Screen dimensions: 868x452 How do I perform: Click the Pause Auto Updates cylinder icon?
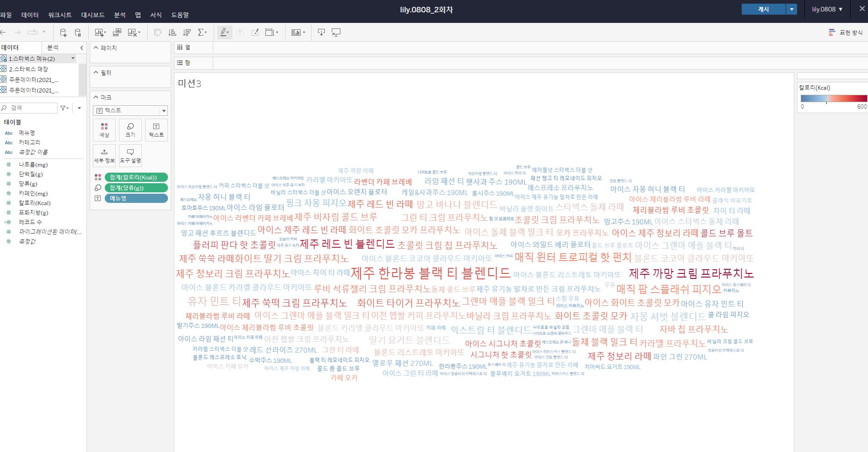[78, 33]
